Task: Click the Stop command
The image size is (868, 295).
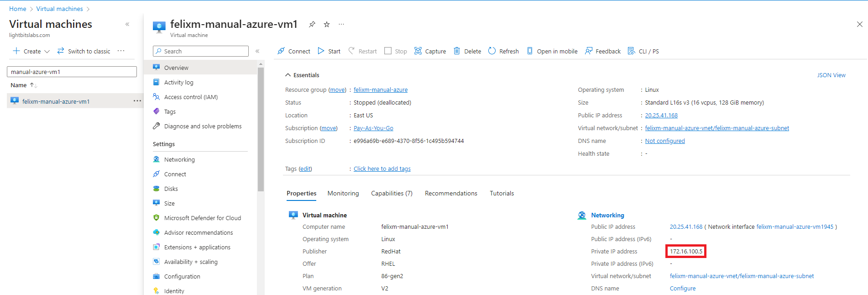Action: (x=396, y=51)
